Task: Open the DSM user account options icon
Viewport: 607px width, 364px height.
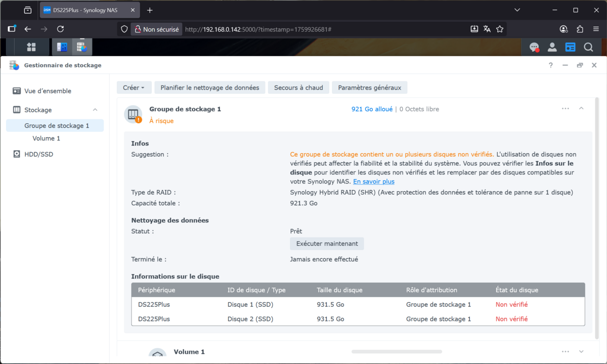Action: coord(552,47)
